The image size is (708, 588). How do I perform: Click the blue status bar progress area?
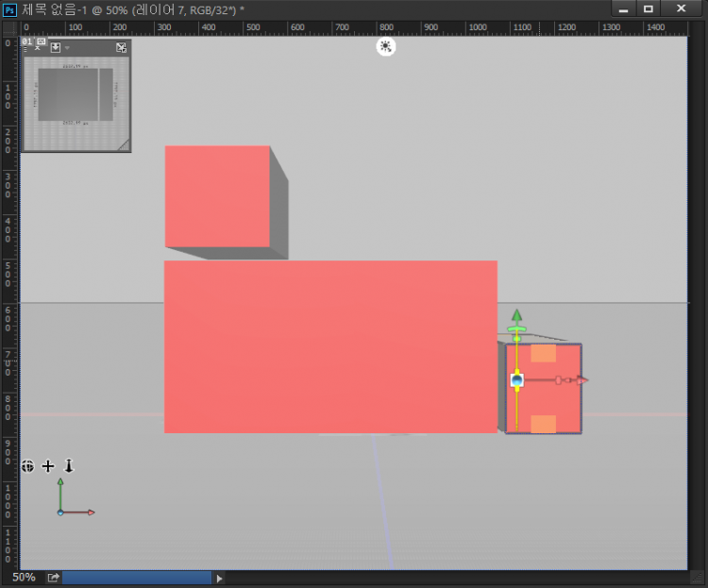point(137,577)
